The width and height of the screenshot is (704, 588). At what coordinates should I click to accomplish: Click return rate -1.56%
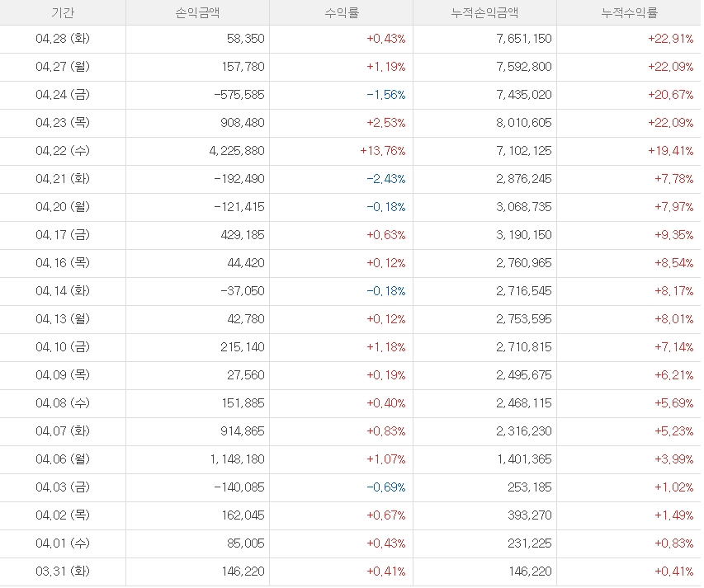point(386,95)
